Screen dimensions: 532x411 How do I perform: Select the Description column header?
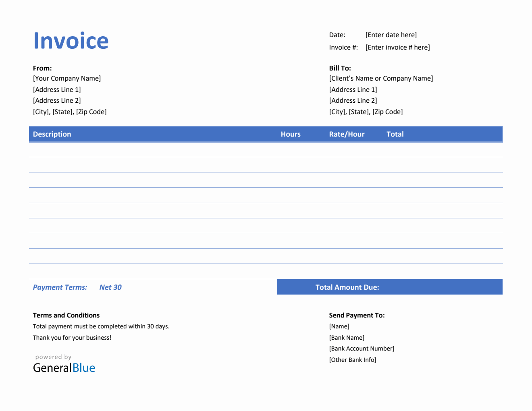click(x=52, y=134)
